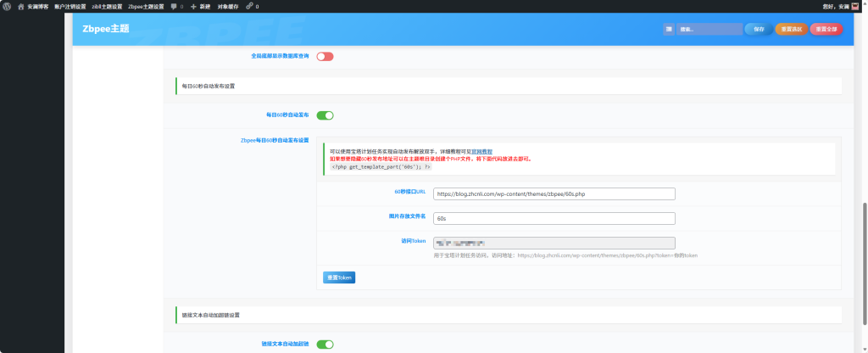868x353 pixels.
Task: Open the WordPress logo menu
Action: tap(7, 6)
